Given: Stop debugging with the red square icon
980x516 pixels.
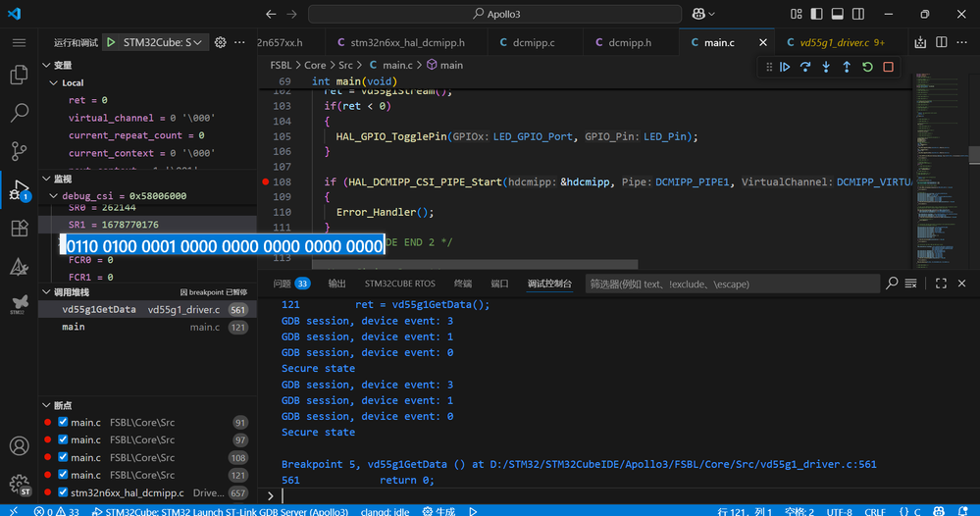Looking at the screenshot, I should 888,67.
